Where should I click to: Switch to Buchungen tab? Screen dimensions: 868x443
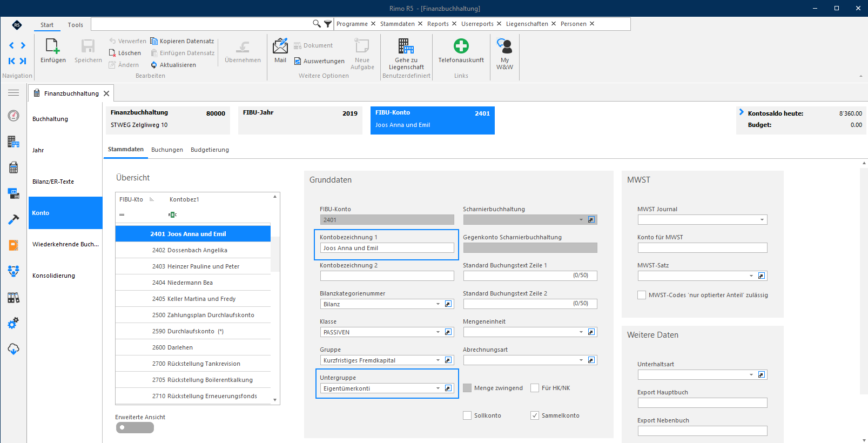pos(167,150)
